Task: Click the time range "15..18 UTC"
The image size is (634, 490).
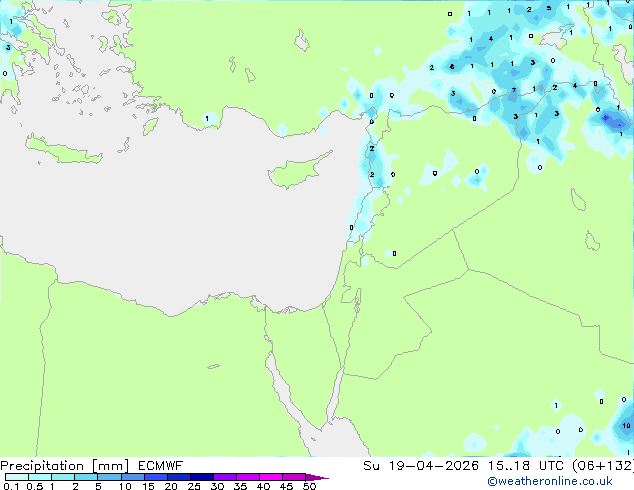Action: point(525,466)
